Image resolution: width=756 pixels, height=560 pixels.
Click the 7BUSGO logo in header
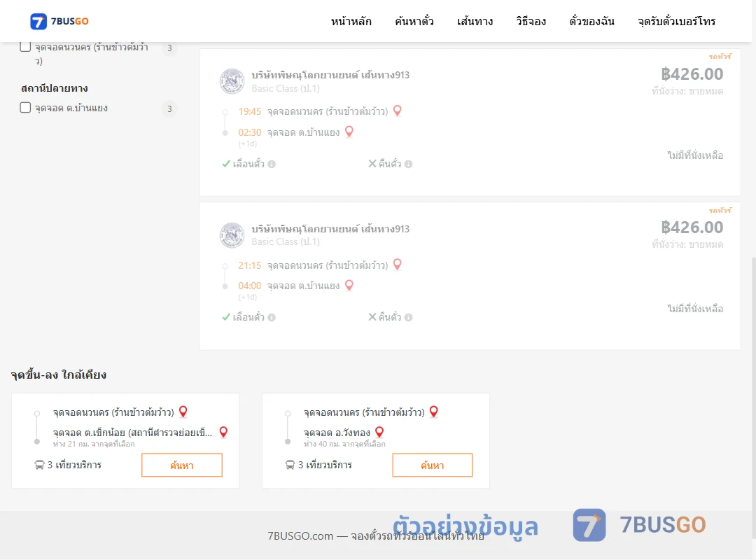[59, 21]
